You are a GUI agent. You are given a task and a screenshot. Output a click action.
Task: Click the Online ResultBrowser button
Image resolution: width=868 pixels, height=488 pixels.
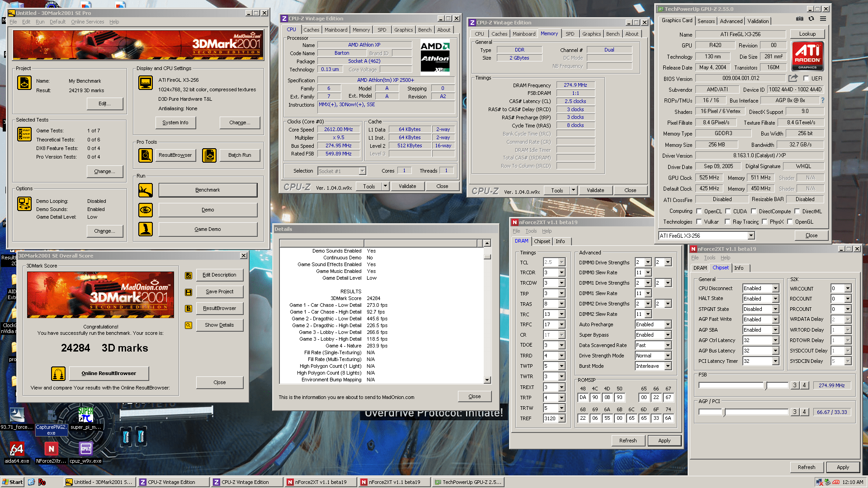tap(108, 374)
